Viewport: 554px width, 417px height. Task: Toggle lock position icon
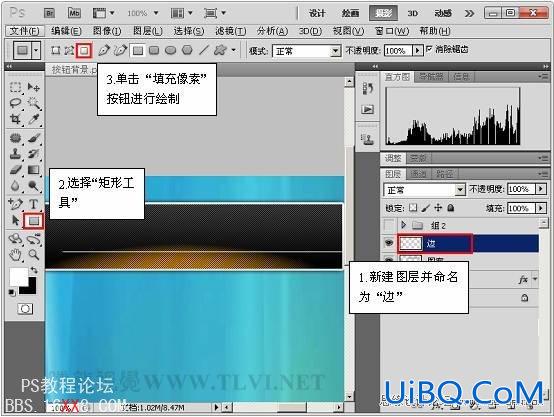click(438, 208)
